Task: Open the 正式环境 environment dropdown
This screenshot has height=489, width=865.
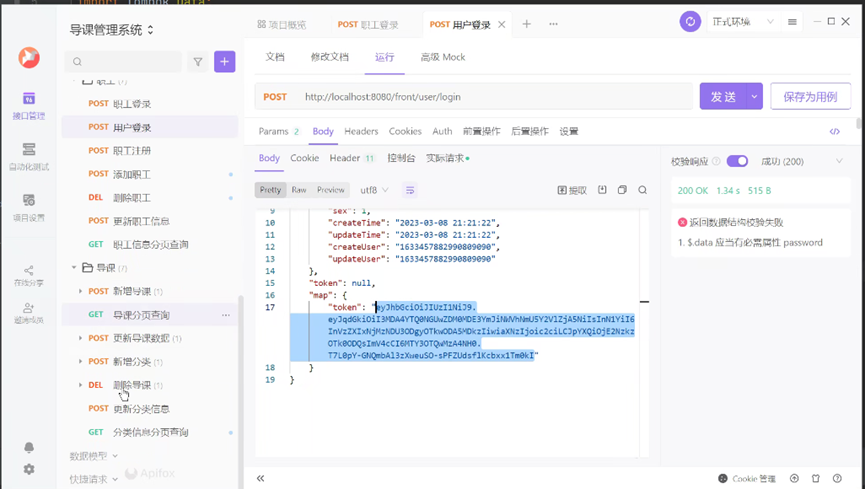Action: coord(743,22)
